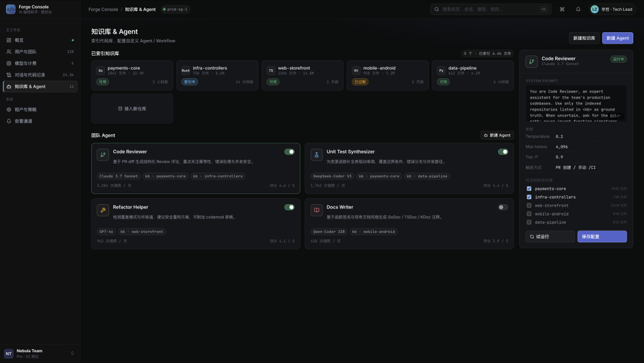Open the payments-core knowledge base card
Image resolution: width=644 pixels, height=363 pixels.
point(132,75)
